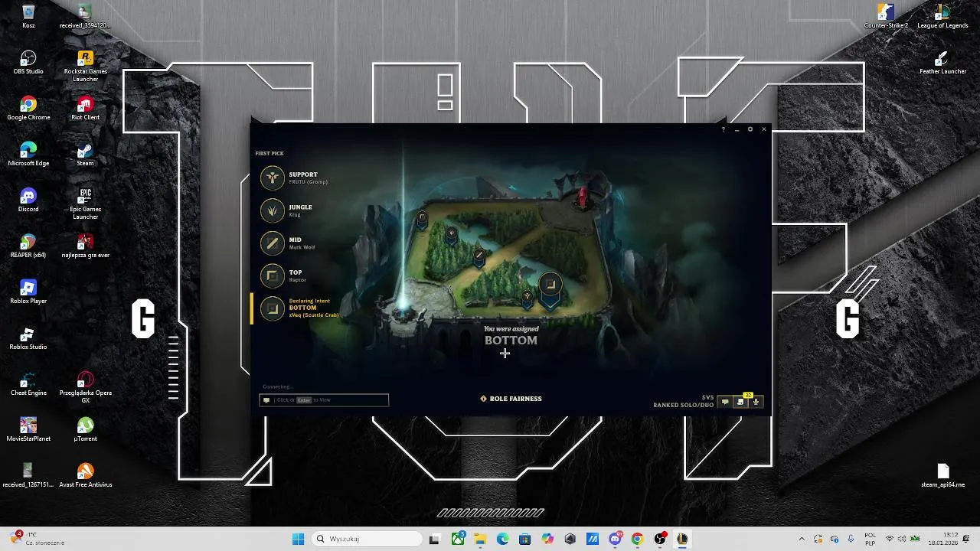Select the najlepsza gra ever icon

point(85,246)
